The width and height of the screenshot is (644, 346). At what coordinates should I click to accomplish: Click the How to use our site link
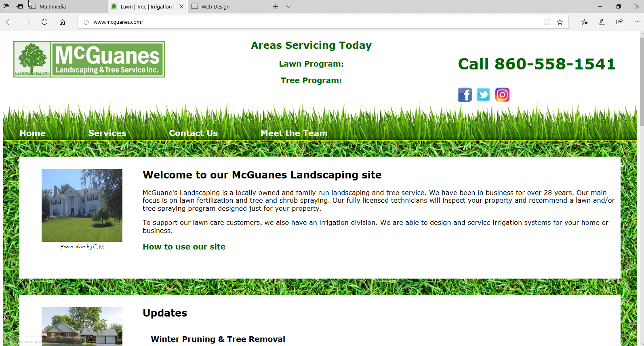tap(184, 247)
